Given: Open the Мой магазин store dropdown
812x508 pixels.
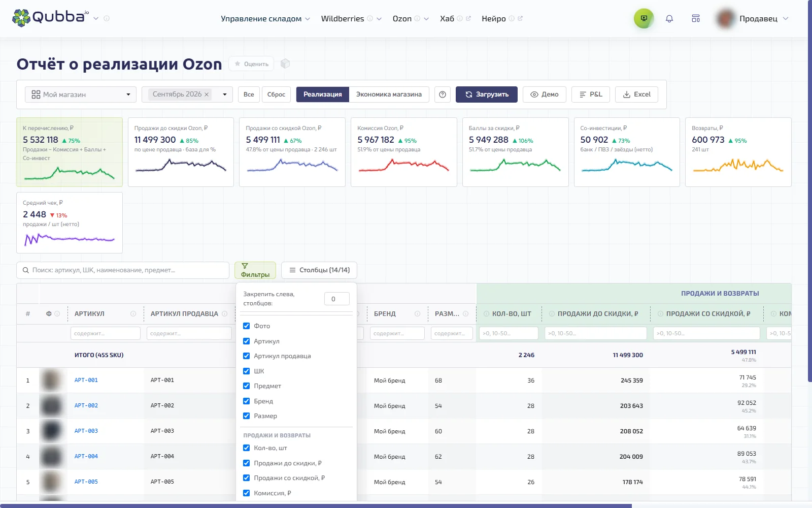Looking at the screenshot, I should pyautogui.click(x=81, y=94).
